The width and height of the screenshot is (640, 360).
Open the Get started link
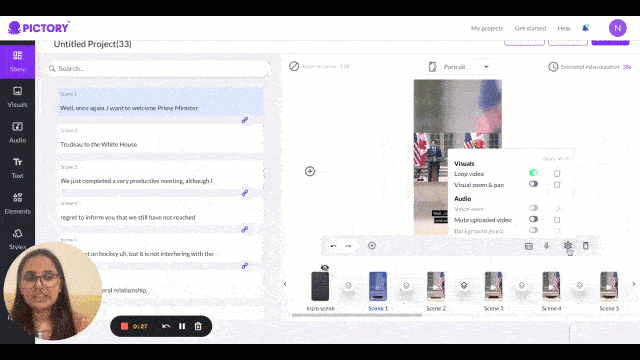[530, 28]
